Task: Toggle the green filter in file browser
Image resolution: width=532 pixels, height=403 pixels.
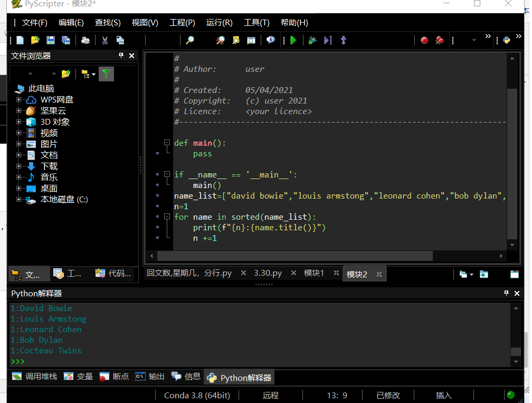Action: (x=106, y=73)
